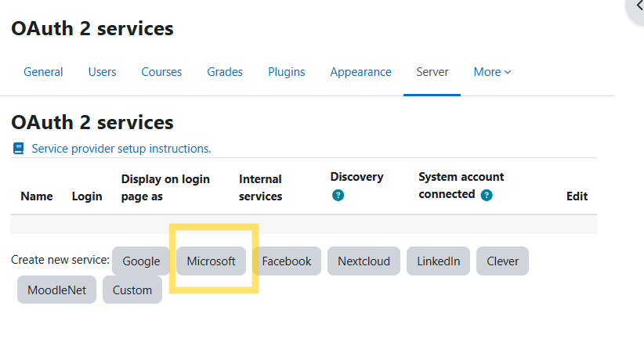The image size is (644, 342).
Task: Select the Server tab
Action: coord(432,72)
